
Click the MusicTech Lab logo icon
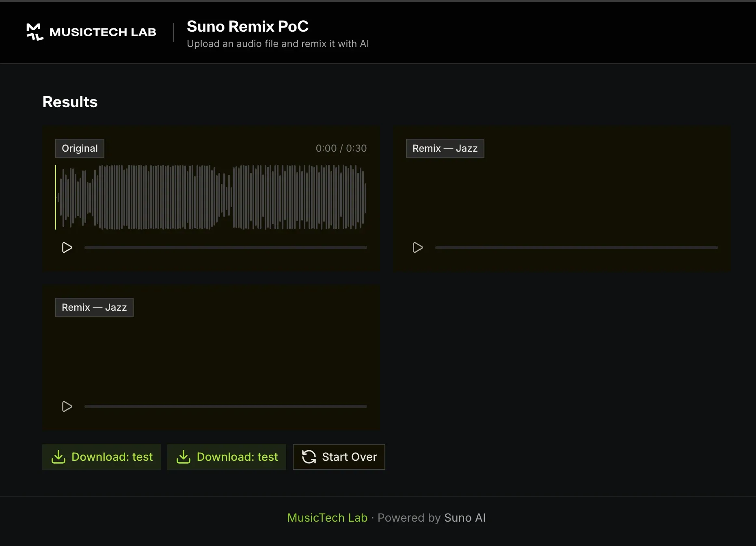pyautogui.click(x=34, y=32)
